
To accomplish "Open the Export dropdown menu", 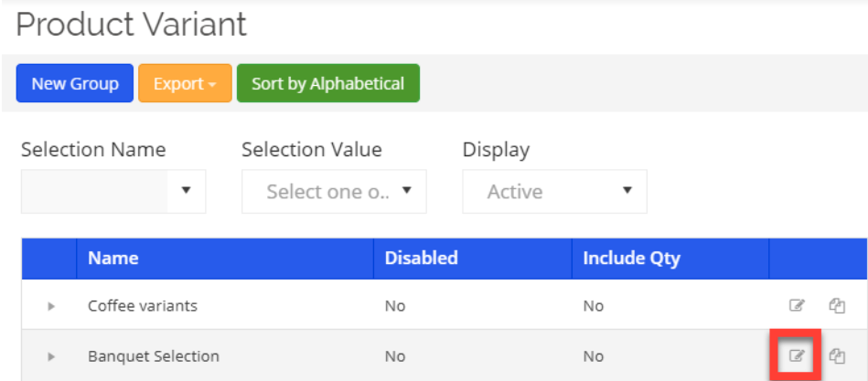I will [185, 83].
